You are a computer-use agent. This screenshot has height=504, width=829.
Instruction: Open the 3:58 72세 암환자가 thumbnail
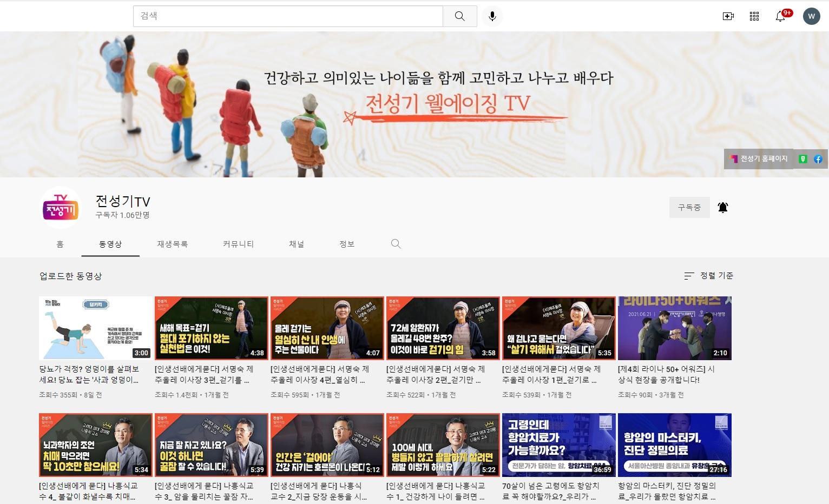click(443, 328)
